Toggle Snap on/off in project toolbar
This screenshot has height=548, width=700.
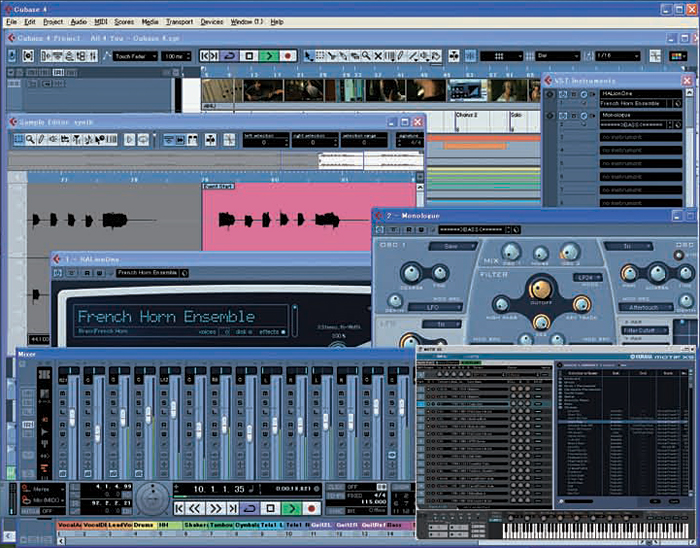470,56
